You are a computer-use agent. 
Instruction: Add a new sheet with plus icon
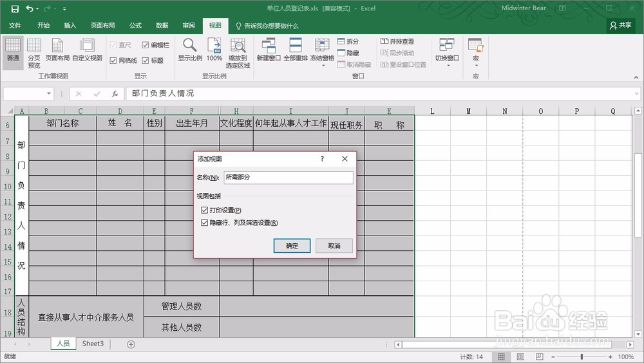[131, 344]
